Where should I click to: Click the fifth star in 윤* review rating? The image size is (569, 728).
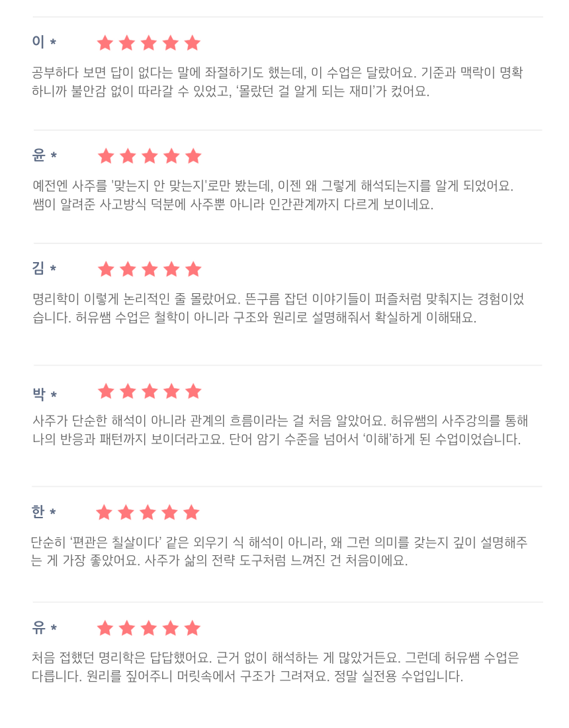click(193, 156)
